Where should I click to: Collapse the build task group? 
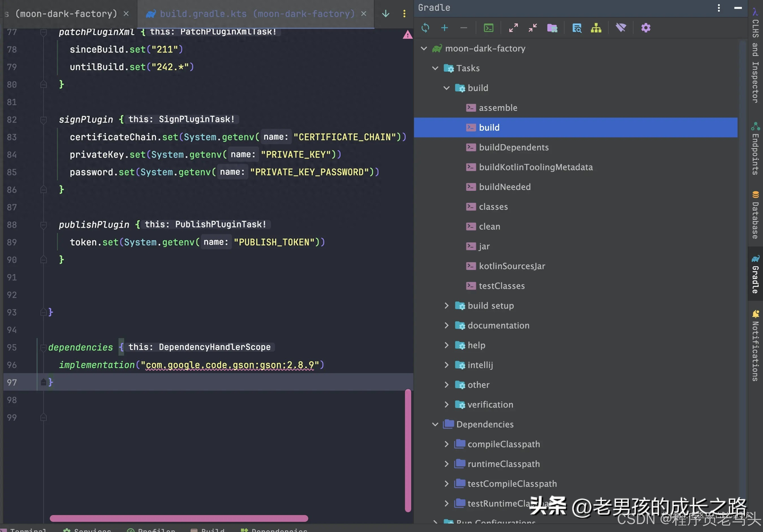coord(446,88)
